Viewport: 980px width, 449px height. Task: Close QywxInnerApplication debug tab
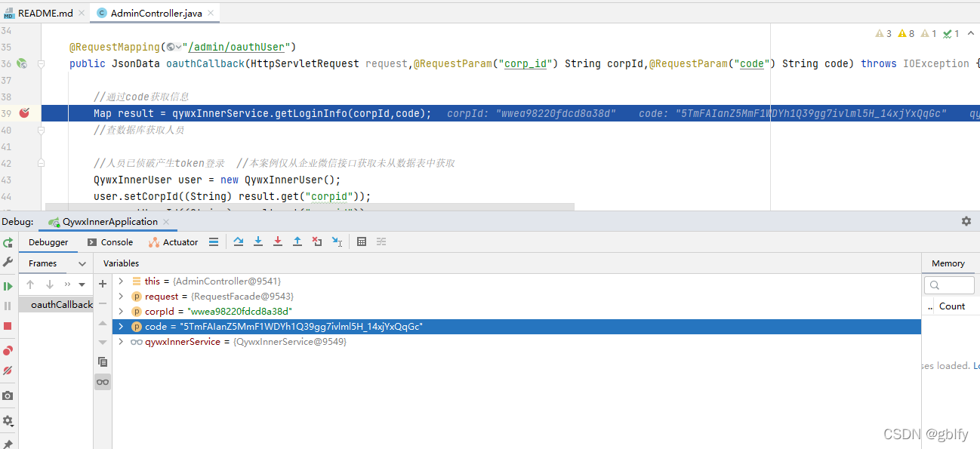(168, 222)
